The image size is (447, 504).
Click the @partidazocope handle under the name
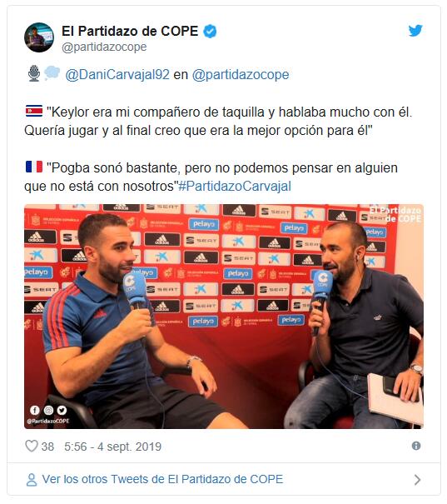coord(104,47)
